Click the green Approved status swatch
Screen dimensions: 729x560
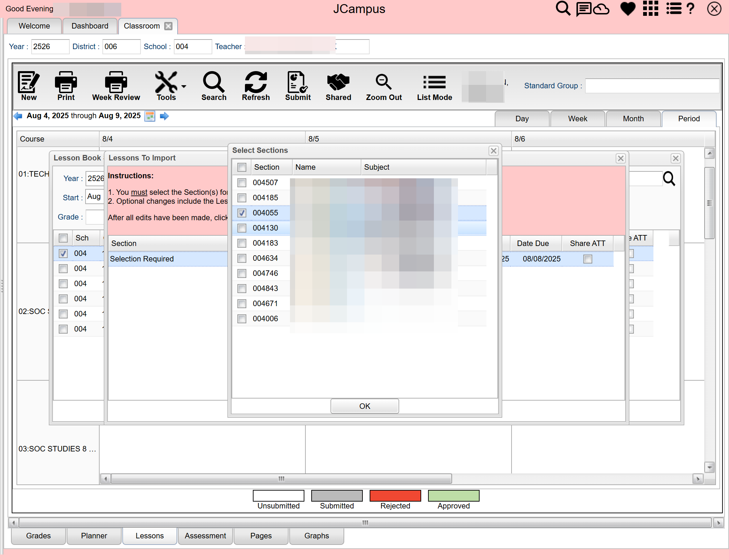pyautogui.click(x=453, y=496)
